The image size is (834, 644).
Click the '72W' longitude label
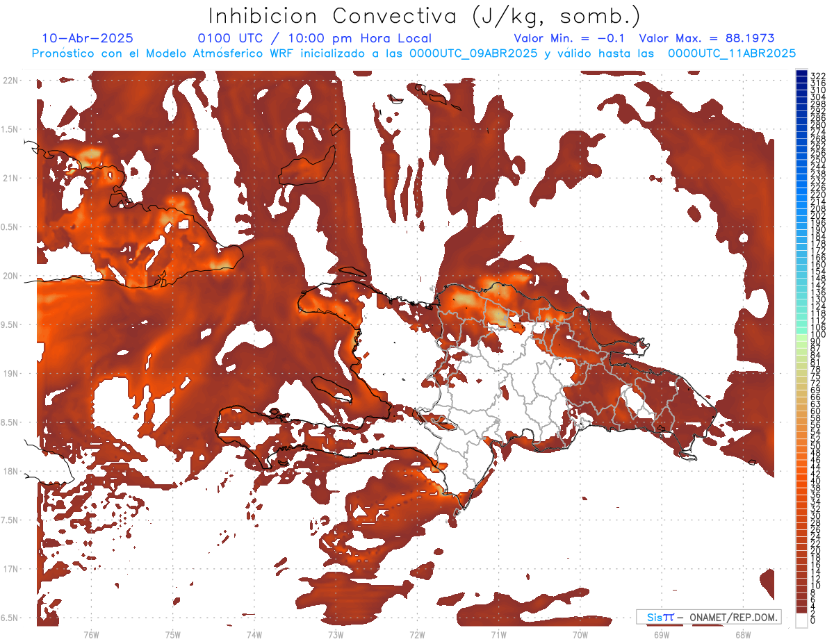click(x=417, y=634)
